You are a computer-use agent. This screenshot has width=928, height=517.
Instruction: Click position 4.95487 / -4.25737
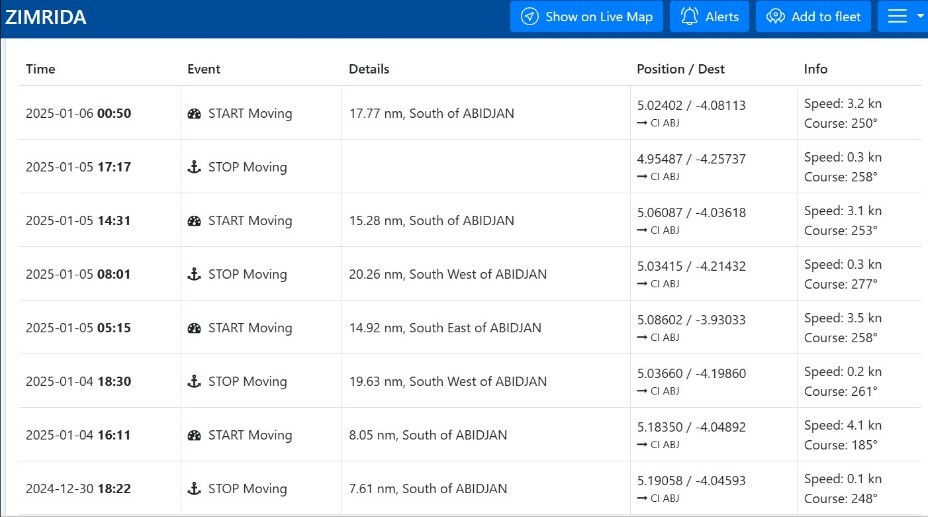click(x=691, y=159)
